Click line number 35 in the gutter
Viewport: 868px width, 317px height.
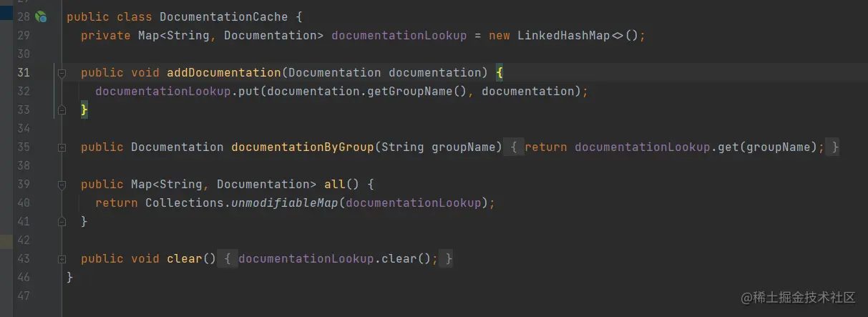tap(23, 147)
